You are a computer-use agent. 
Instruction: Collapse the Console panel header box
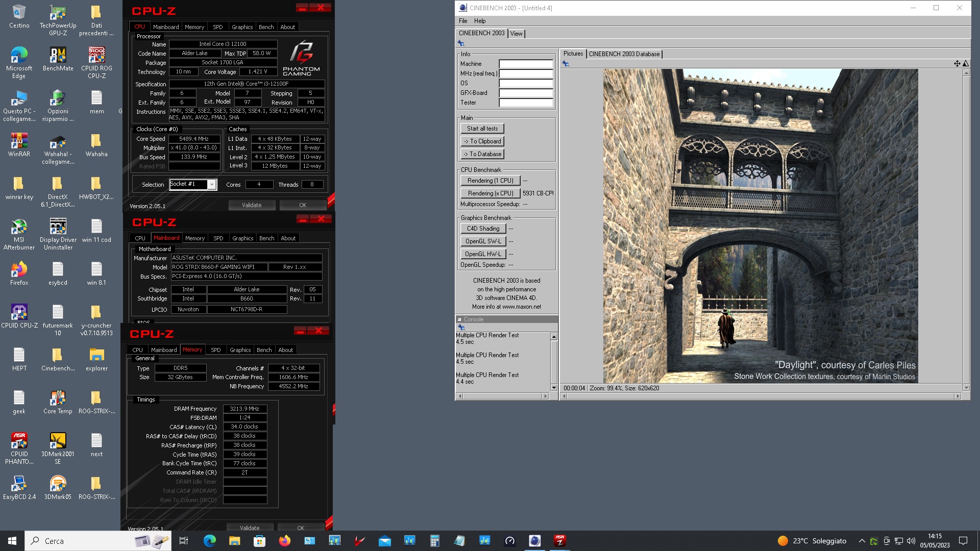pos(459,319)
